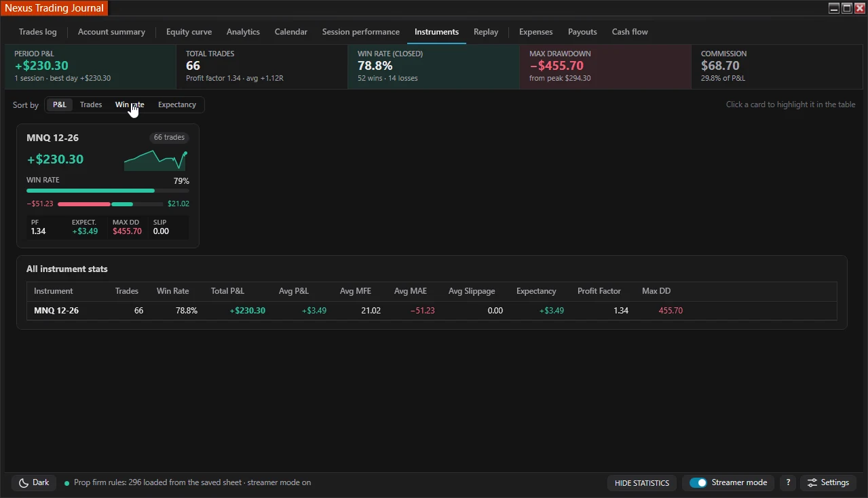Click the All instrument stats heading
This screenshot has height=498, width=868.
67,269
